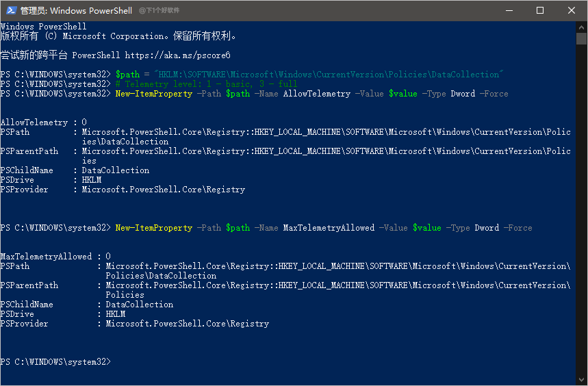Minimize the PowerShell window

pos(509,10)
